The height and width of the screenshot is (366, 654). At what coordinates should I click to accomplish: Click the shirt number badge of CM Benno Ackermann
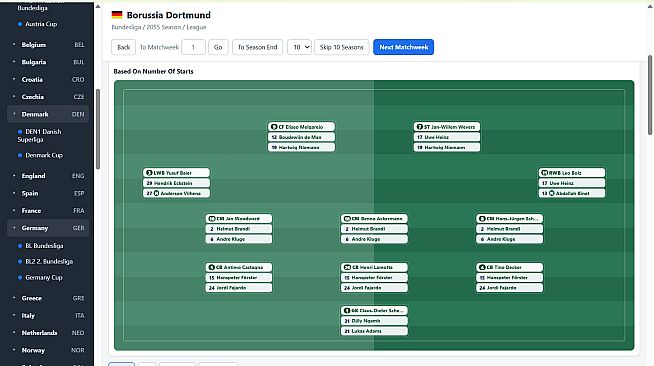[347, 218]
